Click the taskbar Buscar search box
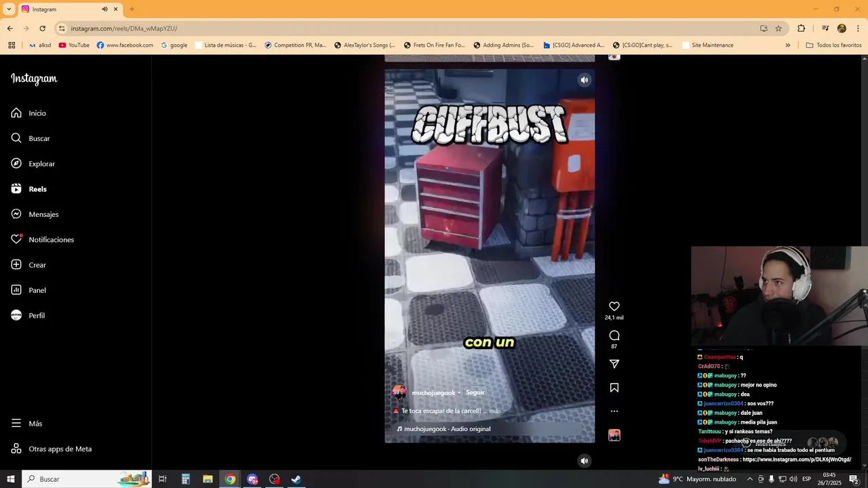Viewport: 868px width, 488px height. (87, 479)
